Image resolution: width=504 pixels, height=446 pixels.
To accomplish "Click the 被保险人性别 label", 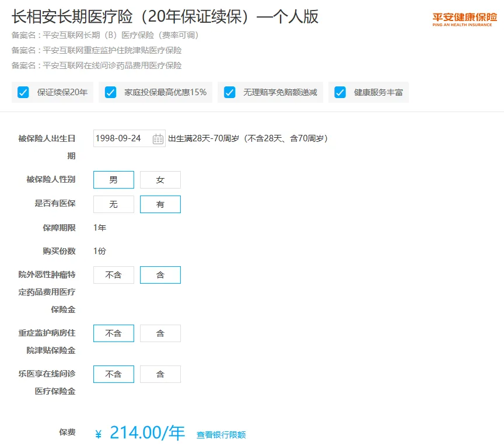I will click(x=51, y=179).
